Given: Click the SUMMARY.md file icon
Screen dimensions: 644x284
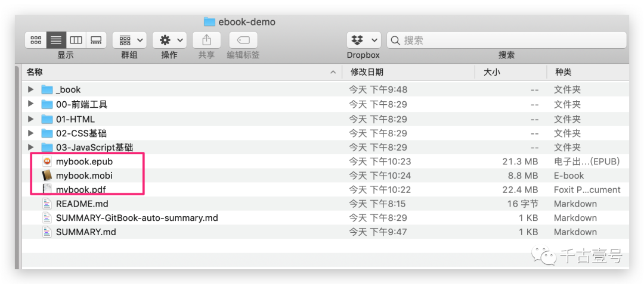Looking at the screenshot, I should click(47, 232).
